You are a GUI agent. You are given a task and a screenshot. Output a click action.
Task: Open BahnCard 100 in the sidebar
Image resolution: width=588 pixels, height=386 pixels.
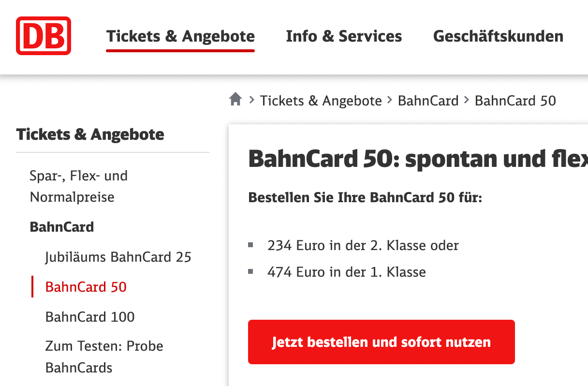(90, 317)
